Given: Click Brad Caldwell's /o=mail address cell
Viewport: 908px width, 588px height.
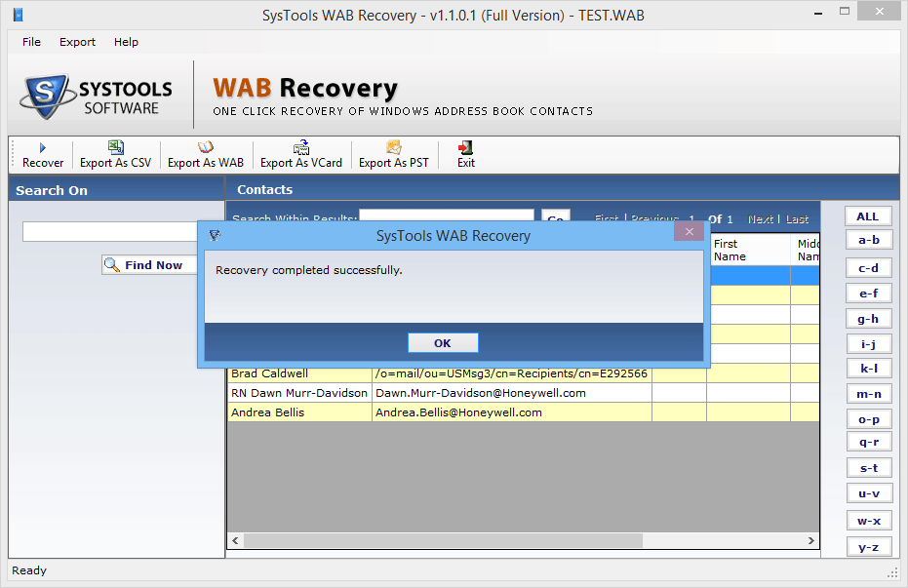Looking at the screenshot, I should [x=512, y=373].
